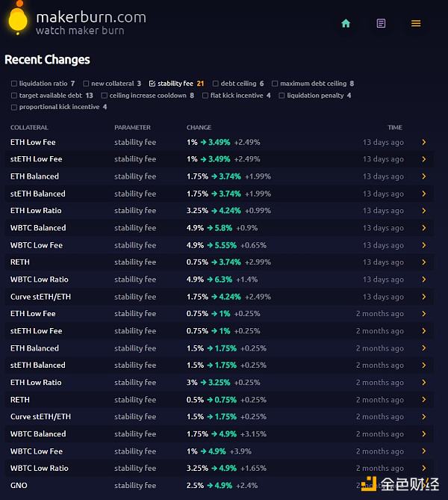The image size is (448, 500).
Task: Open the GNO collateral name link
Action: coord(20,486)
